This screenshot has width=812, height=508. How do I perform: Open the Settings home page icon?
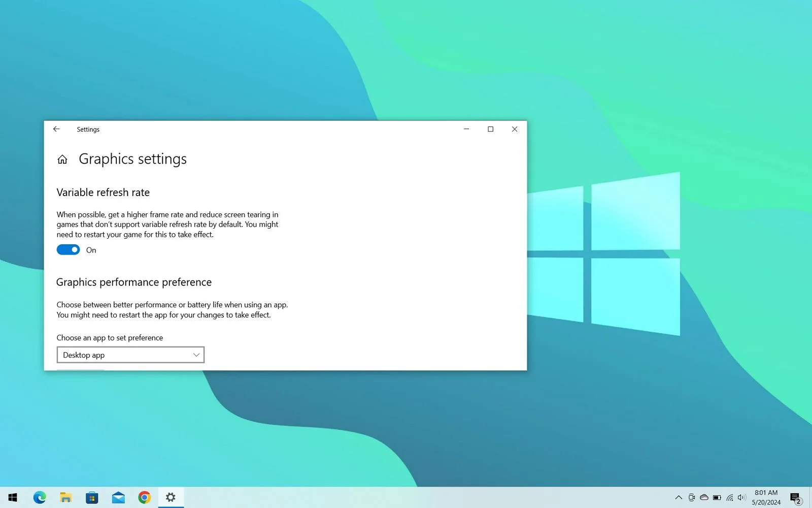(62, 159)
